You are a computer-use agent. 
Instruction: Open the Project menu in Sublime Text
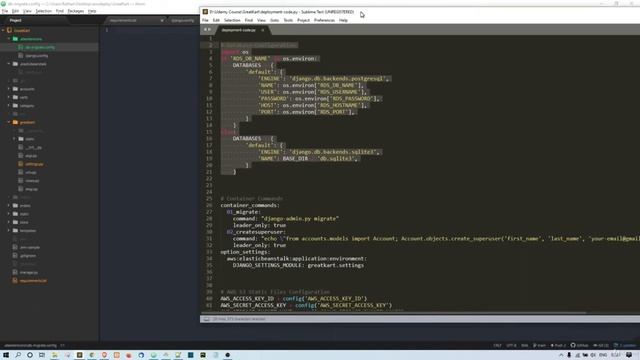coord(303,20)
